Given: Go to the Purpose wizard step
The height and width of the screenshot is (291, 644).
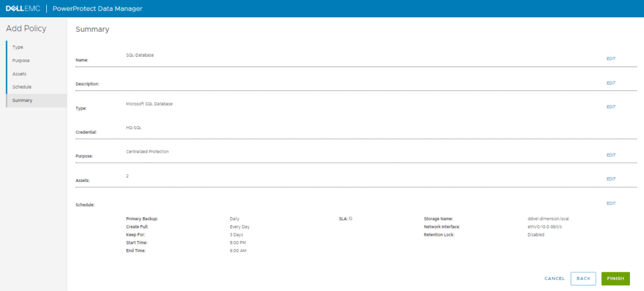Looking at the screenshot, I should (21, 61).
